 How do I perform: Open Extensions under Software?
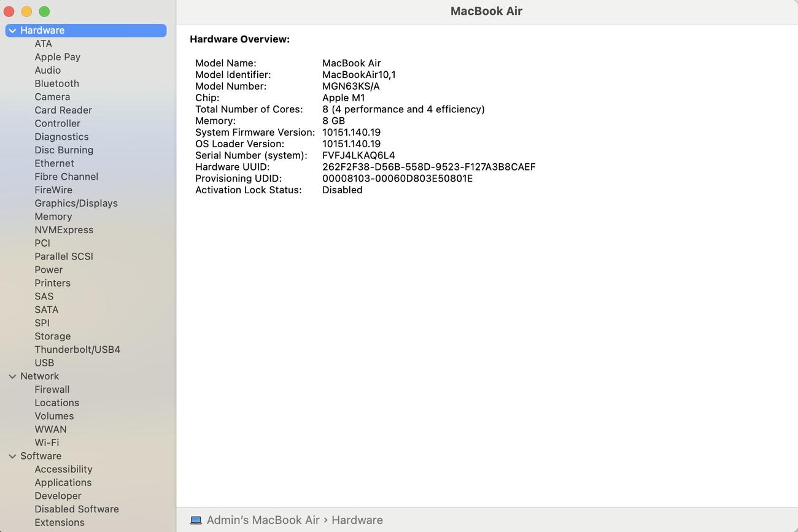(60, 522)
